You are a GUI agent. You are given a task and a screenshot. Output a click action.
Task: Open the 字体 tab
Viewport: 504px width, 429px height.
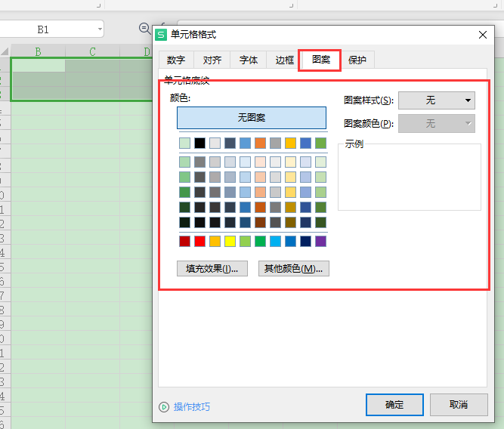(x=249, y=60)
